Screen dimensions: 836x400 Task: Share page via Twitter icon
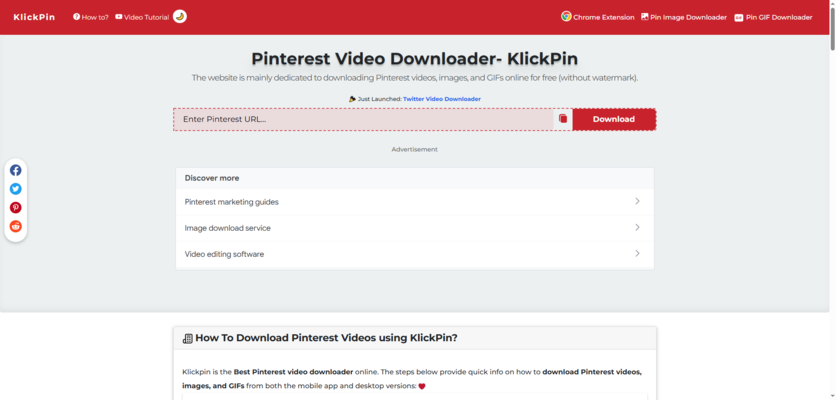point(16,189)
